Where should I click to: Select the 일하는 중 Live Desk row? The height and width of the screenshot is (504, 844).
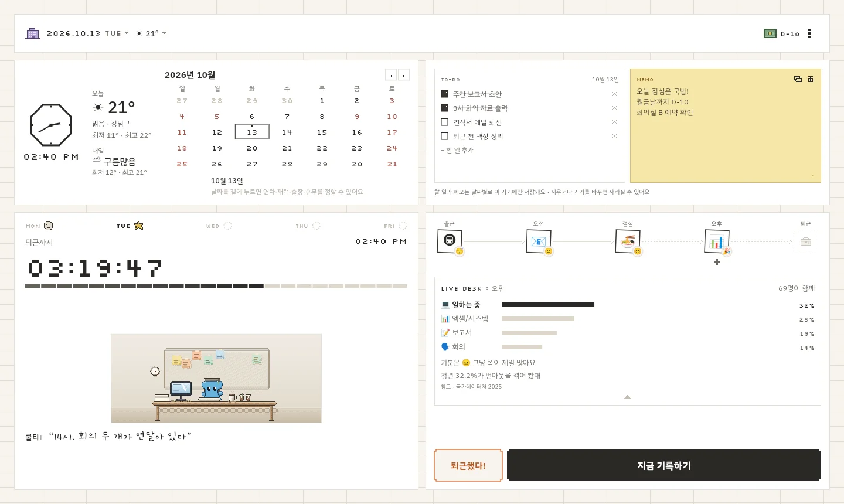627,305
